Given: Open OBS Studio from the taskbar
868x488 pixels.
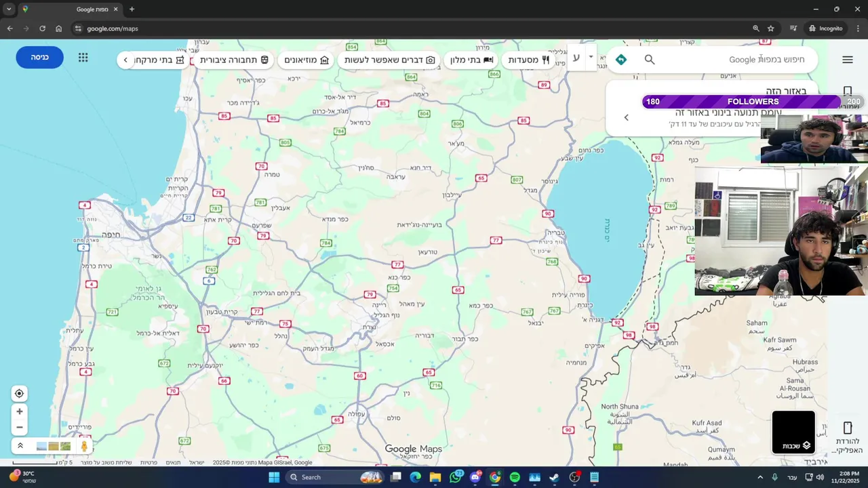Looking at the screenshot, I should pyautogui.click(x=574, y=477).
